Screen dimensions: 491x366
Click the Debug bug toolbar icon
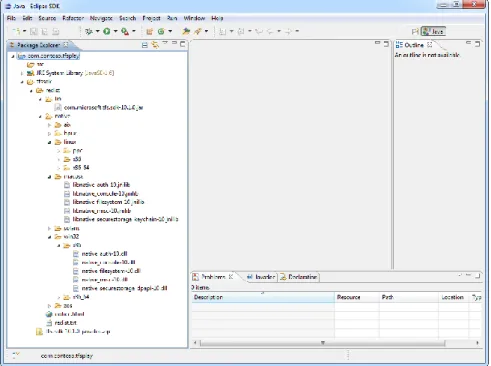(89, 31)
